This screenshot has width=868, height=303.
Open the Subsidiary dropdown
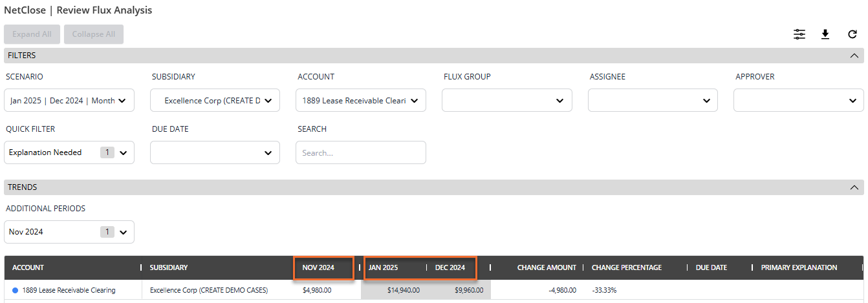215,100
